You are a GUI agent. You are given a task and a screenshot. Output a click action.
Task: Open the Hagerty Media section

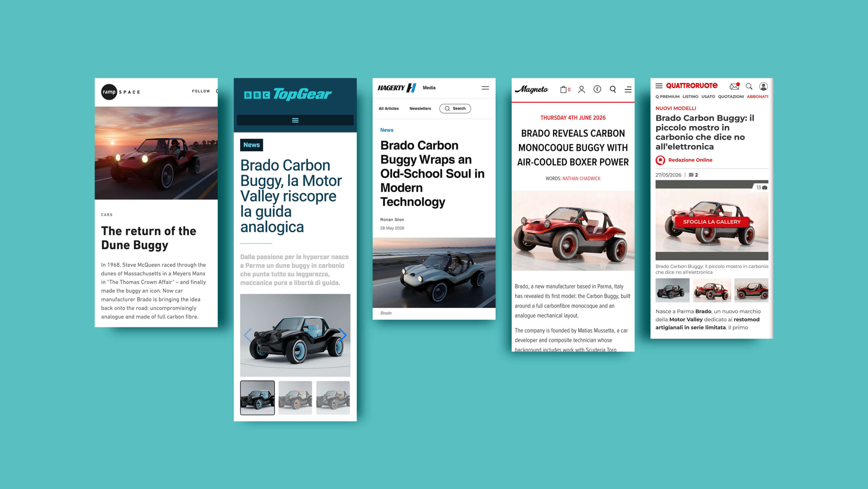pos(429,88)
